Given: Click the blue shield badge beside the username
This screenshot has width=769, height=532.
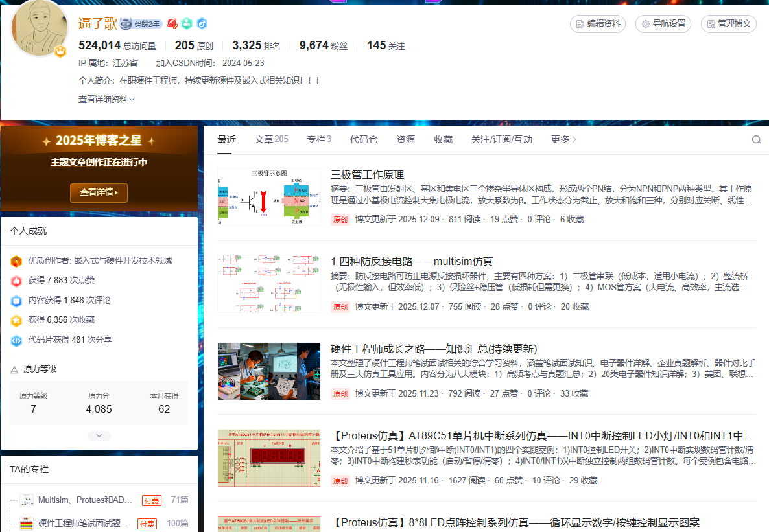Looking at the screenshot, I should pyautogui.click(x=202, y=23).
